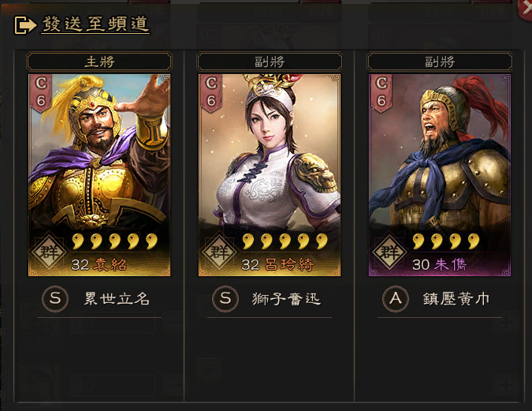Viewport: 532px width, 411px height.
Task: Click the 群 faction badge on 朱儁's card
Action: (390, 252)
